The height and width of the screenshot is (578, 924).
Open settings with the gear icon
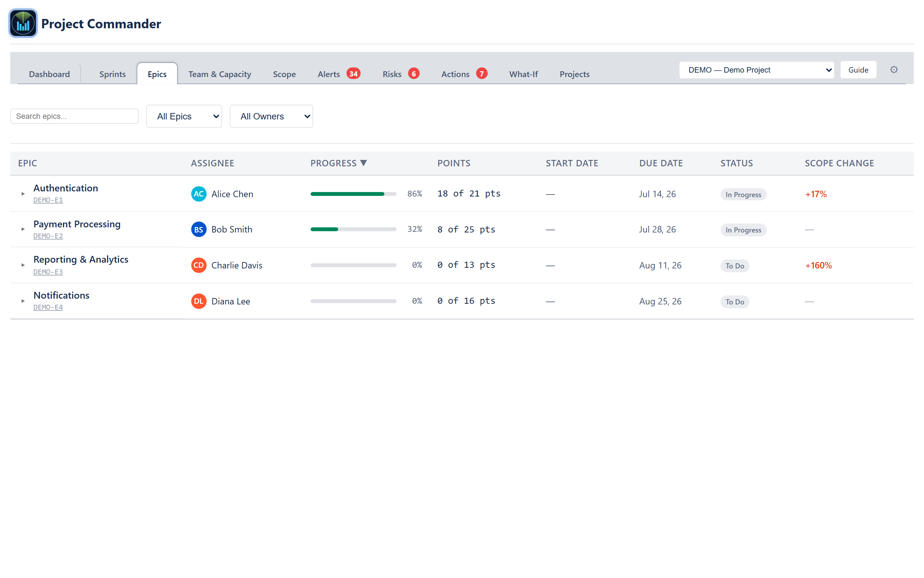click(x=894, y=70)
